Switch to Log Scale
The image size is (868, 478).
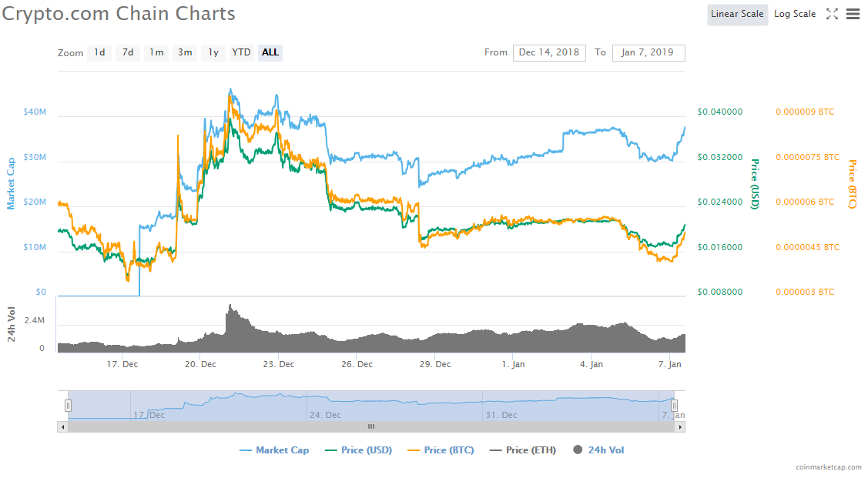pos(795,15)
